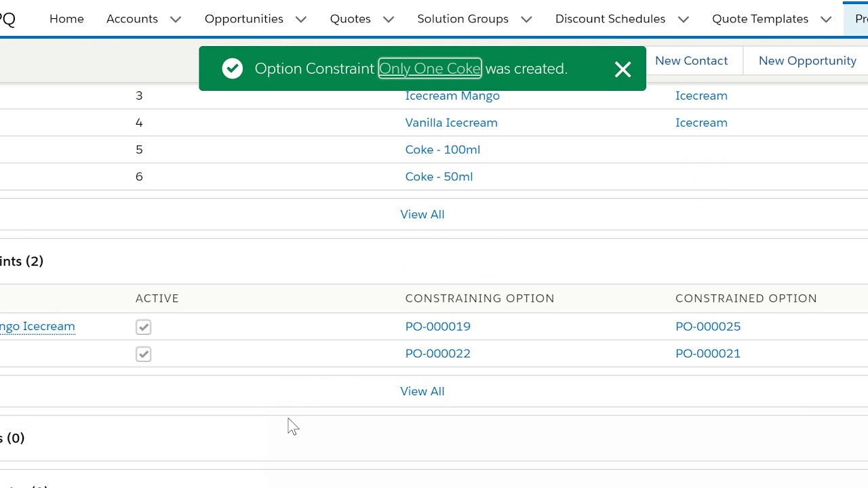868x488 pixels.
Task: Go to the Home tab
Action: 66,19
